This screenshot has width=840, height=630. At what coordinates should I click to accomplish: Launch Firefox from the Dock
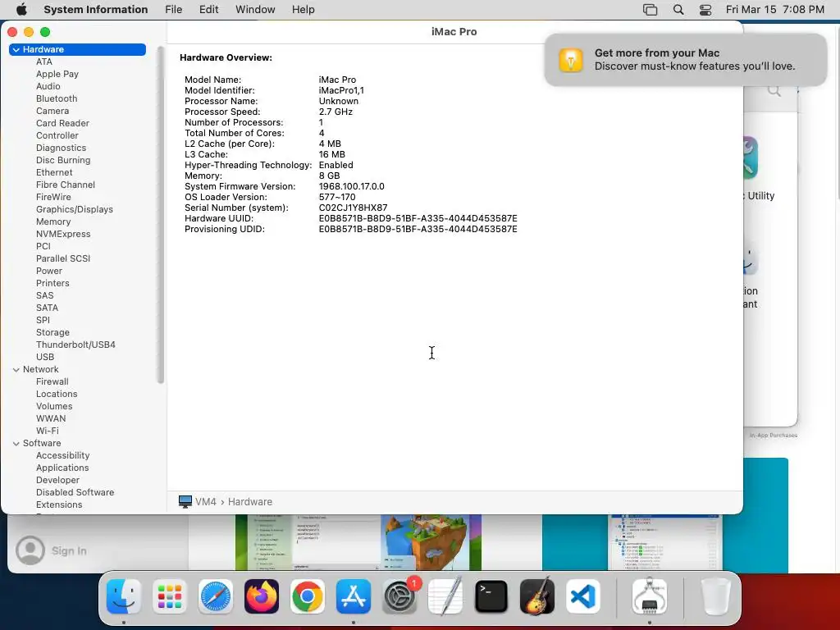pyautogui.click(x=262, y=596)
